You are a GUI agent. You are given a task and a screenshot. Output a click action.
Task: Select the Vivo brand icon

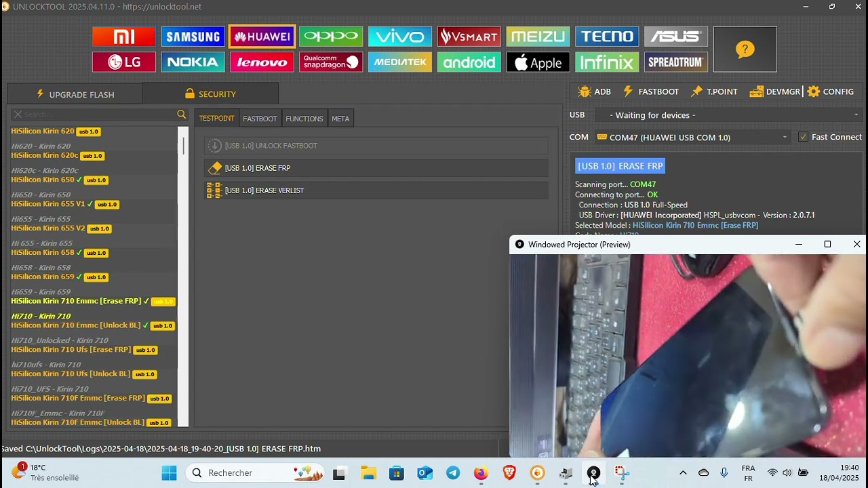coord(400,37)
